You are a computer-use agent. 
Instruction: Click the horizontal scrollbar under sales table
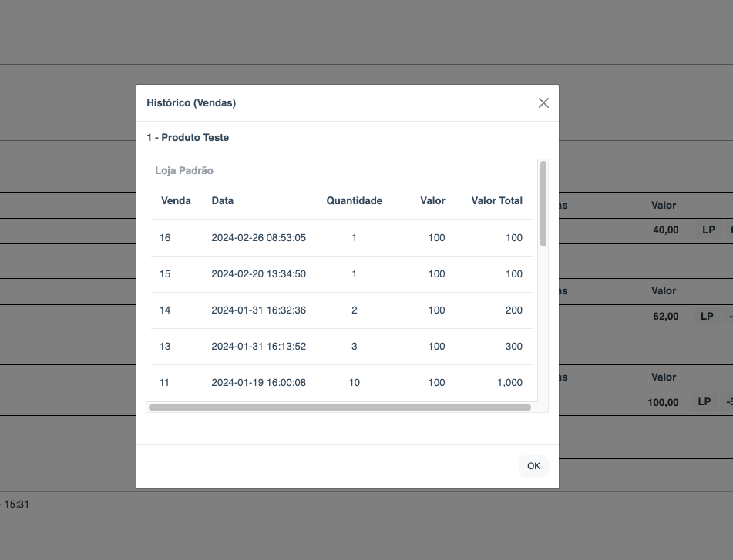click(x=340, y=407)
